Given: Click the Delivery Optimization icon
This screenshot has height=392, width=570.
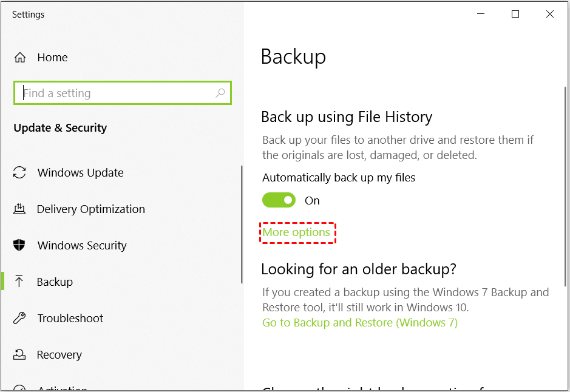Looking at the screenshot, I should [x=19, y=209].
